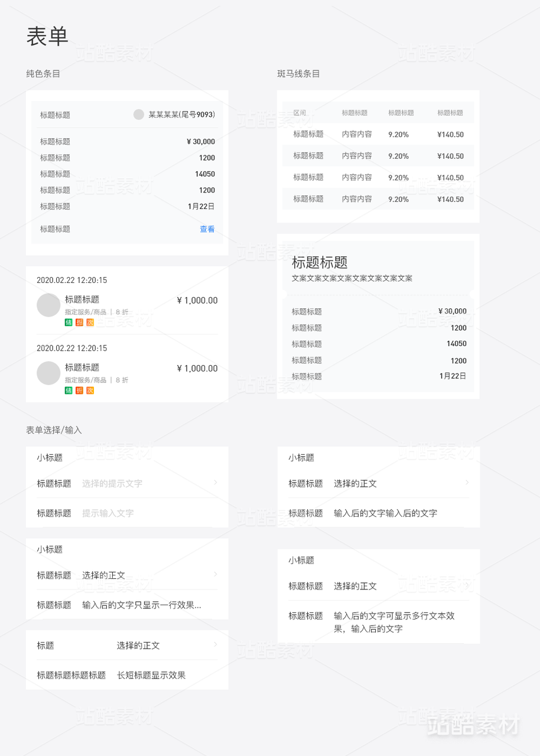Image resolution: width=540 pixels, height=756 pixels.
Task: Expand chevron above 输入后的文字只显示一行效果 row
Action: pyautogui.click(x=215, y=574)
